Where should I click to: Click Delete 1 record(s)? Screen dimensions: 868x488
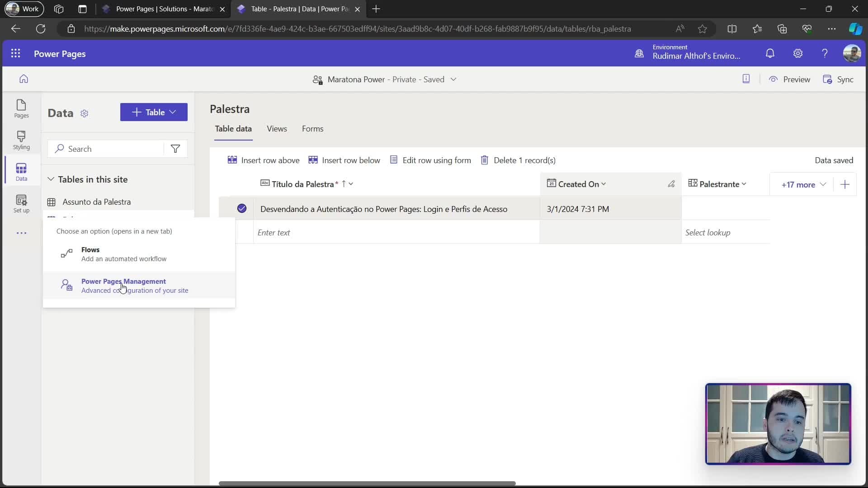coord(518,160)
